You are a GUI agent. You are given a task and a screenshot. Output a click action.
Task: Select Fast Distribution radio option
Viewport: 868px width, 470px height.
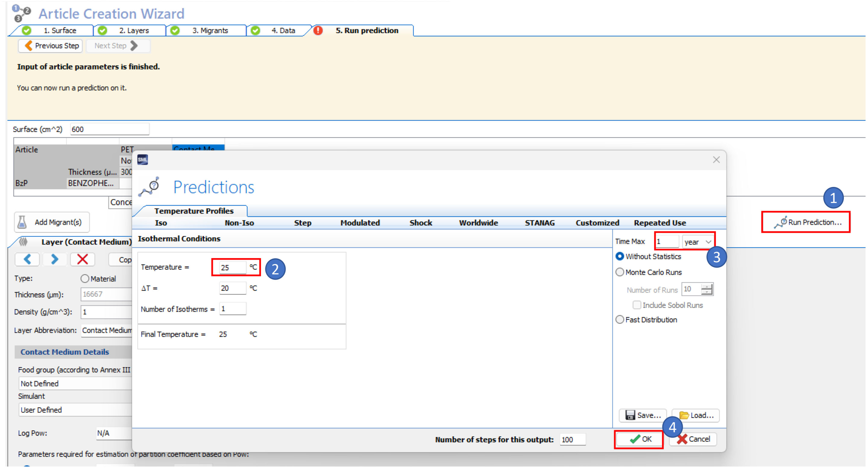coord(620,319)
